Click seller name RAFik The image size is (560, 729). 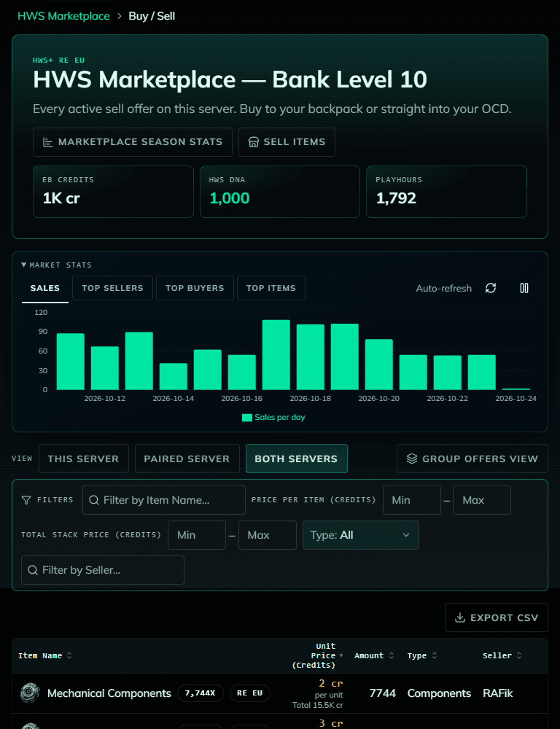point(498,693)
